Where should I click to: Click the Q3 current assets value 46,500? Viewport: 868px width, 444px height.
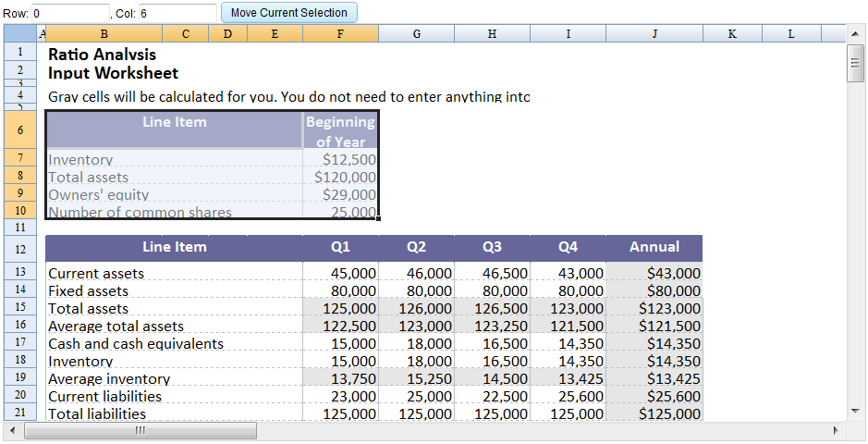tap(492, 273)
